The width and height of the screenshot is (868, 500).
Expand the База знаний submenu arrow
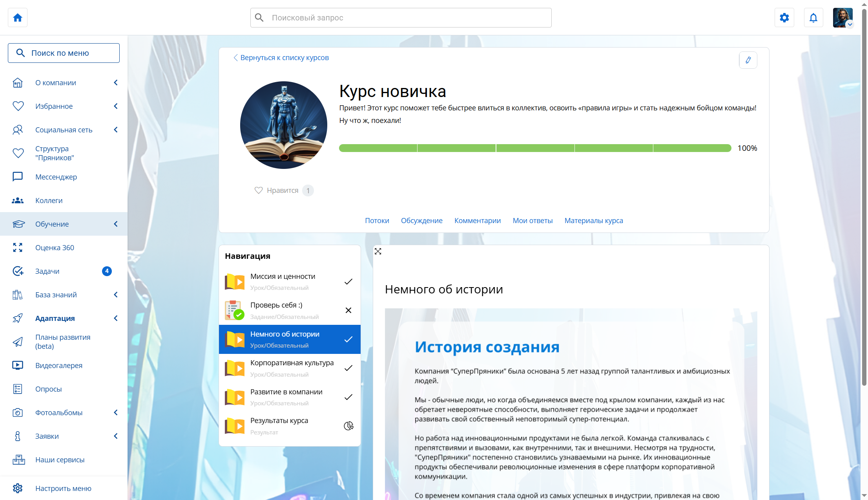pyautogui.click(x=116, y=295)
